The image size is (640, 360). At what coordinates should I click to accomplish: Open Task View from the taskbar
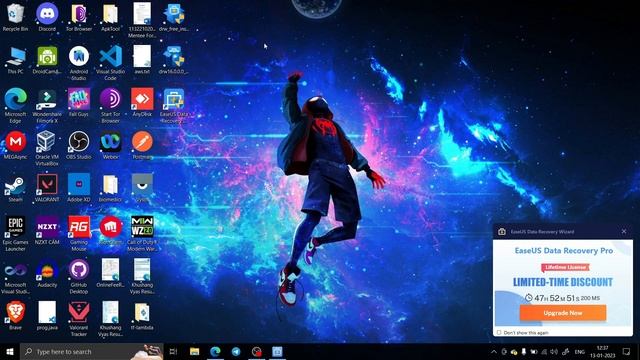173,351
